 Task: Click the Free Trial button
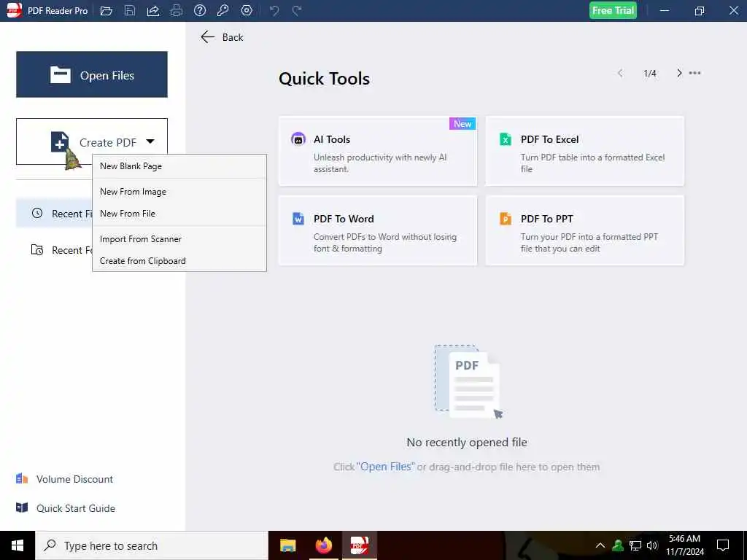613,10
